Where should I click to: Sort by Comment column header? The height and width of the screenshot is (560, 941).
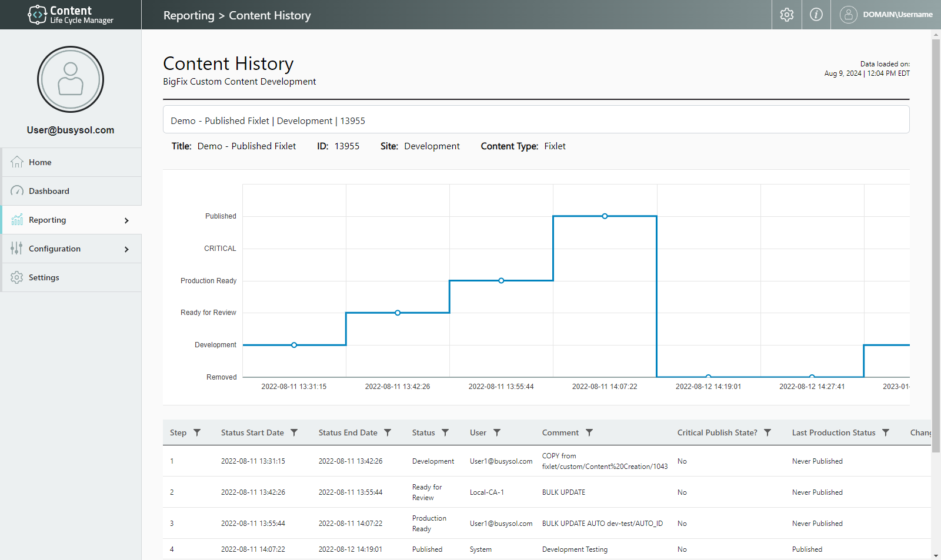tap(560, 432)
